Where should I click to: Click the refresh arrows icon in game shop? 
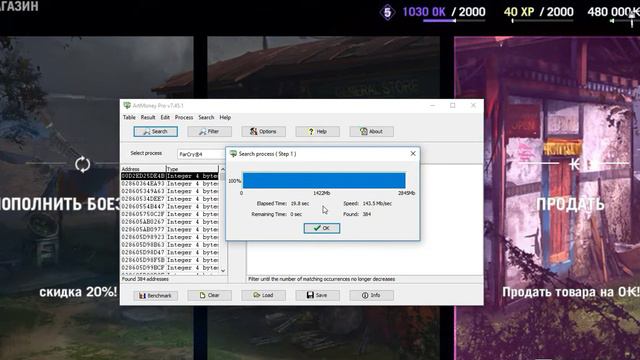point(82,164)
